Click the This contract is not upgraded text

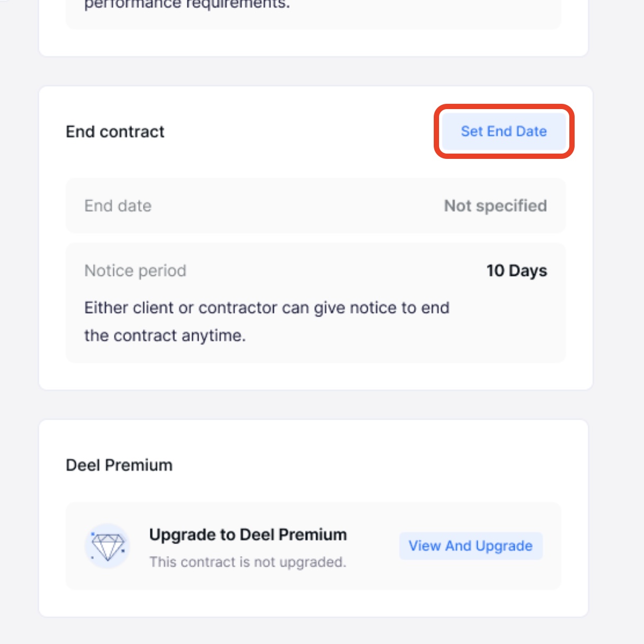coord(247,562)
